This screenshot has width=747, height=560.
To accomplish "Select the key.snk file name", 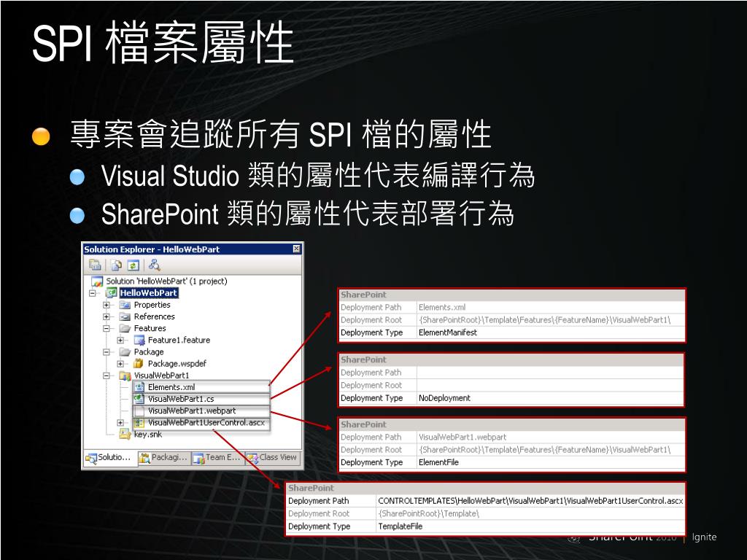I will pos(148,435).
